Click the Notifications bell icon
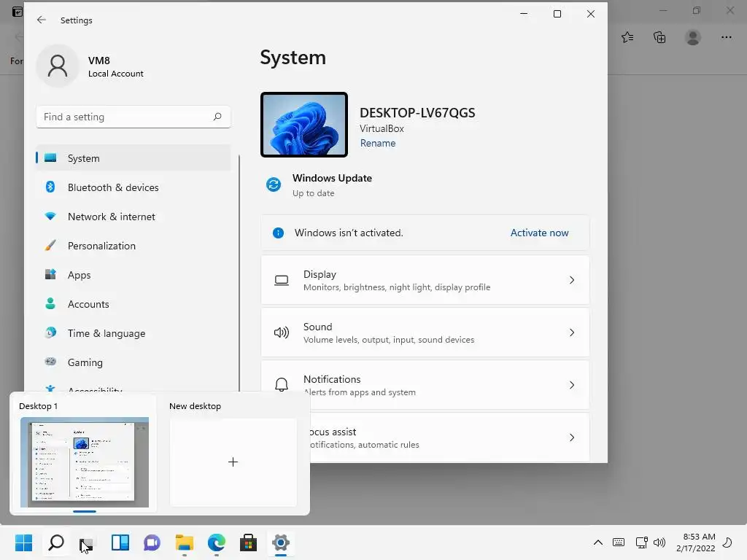747x560 pixels. coord(282,384)
